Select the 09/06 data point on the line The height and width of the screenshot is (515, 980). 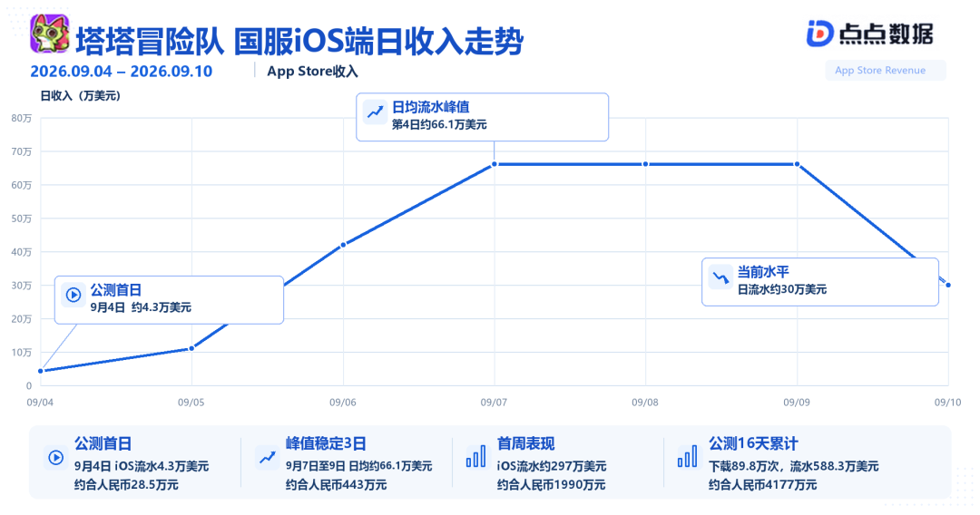(343, 245)
